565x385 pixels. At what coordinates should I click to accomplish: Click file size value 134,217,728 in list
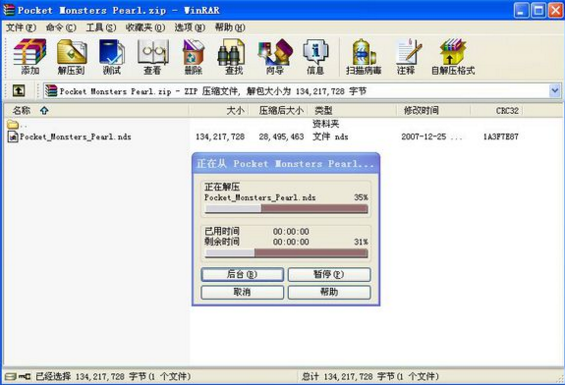(220, 137)
